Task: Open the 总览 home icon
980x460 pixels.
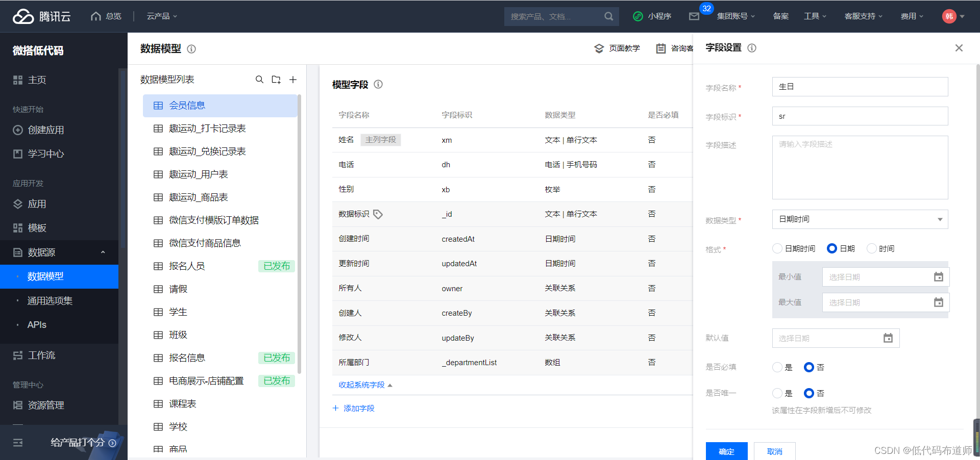Action: (x=95, y=16)
